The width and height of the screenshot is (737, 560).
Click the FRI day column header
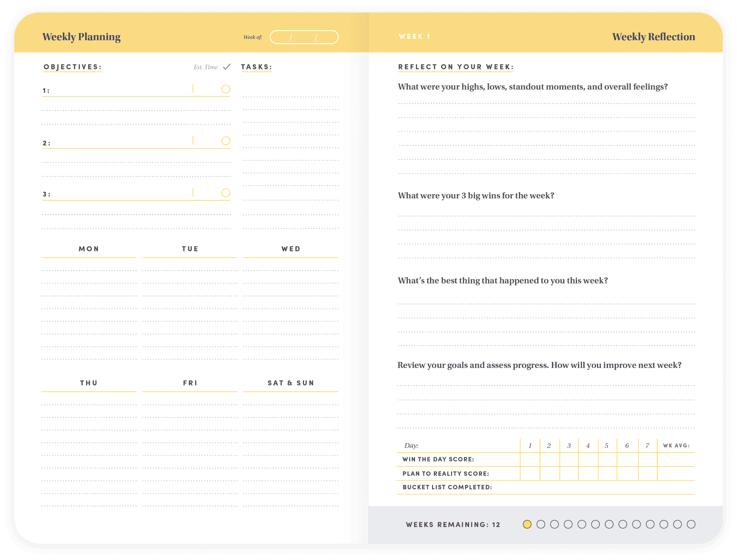[190, 383]
